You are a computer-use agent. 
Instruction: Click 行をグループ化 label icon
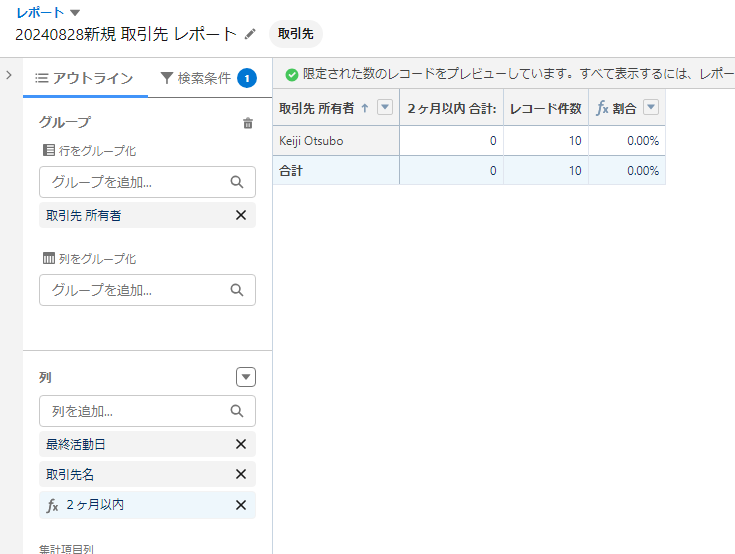click(x=49, y=150)
